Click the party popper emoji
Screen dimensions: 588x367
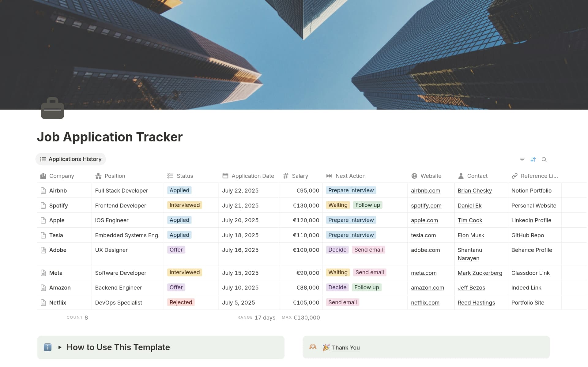click(x=326, y=347)
